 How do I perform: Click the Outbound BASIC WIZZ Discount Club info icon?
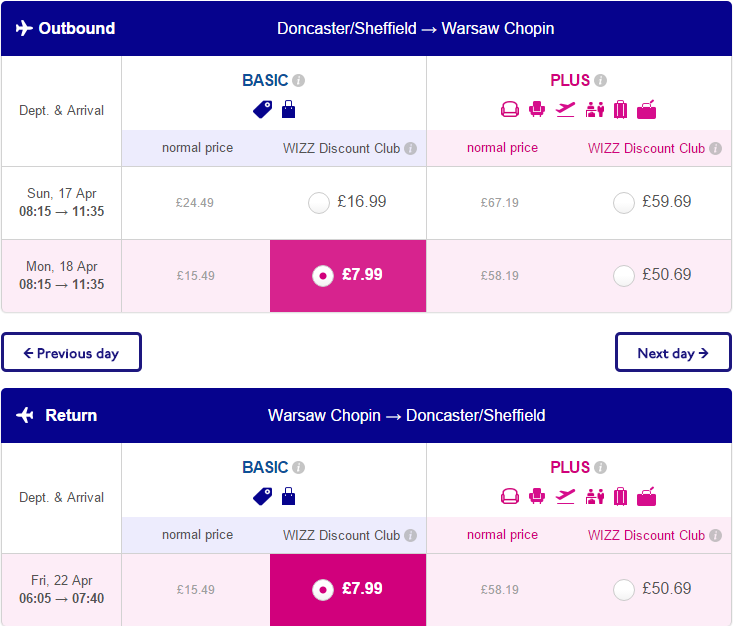pos(410,149)
